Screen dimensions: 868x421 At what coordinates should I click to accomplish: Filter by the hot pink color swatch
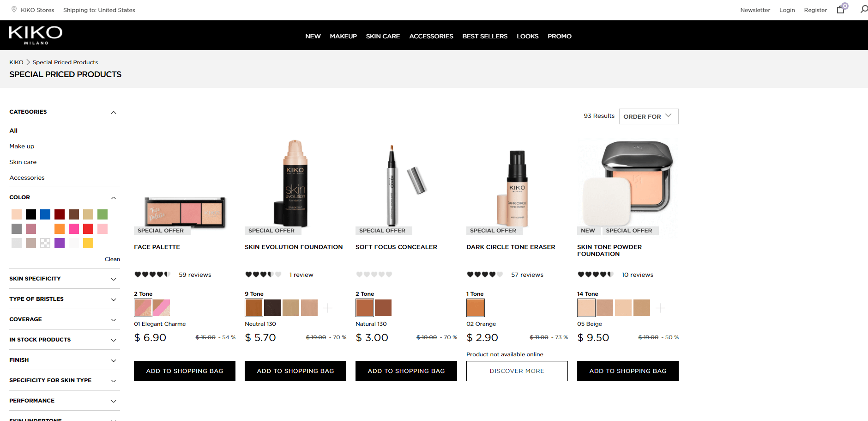[x=74, y=229]
